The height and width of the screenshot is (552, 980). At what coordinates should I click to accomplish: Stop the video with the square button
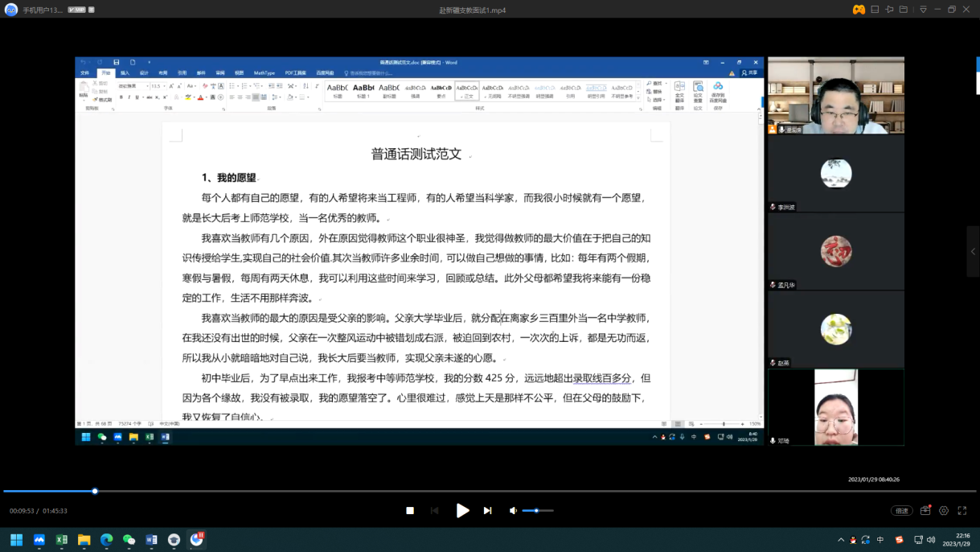click(410, 510)
